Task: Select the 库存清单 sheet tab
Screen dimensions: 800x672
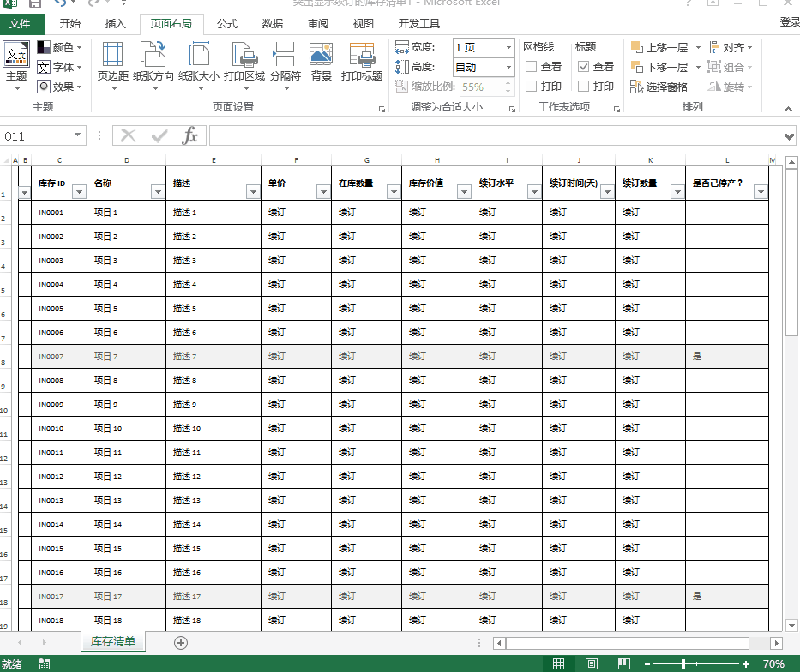Action: pos(113,641)
